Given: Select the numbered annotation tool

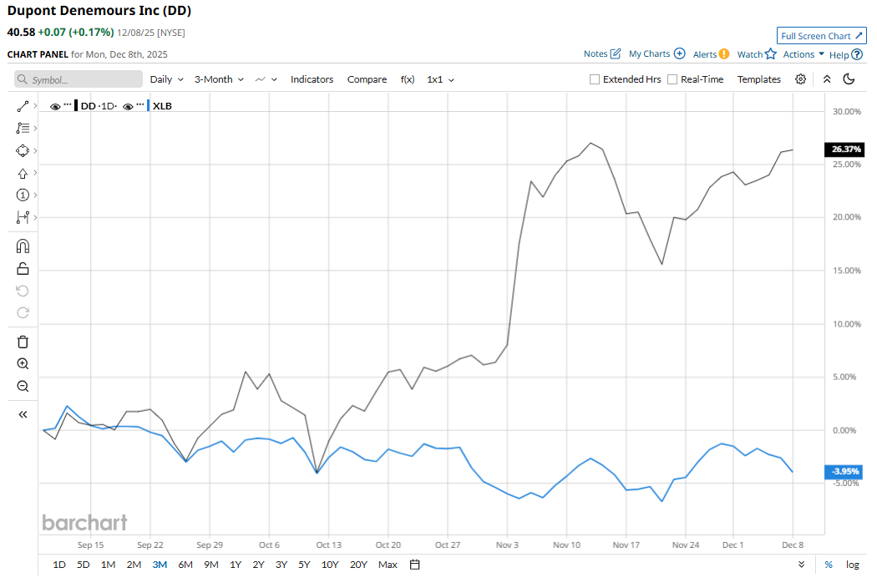Looking at the screenshot, I should [23, 195].
